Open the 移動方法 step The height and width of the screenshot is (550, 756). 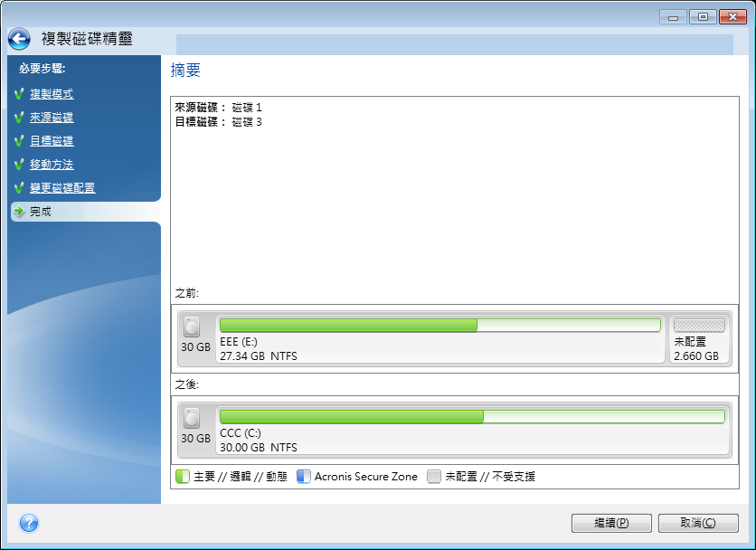52,164
